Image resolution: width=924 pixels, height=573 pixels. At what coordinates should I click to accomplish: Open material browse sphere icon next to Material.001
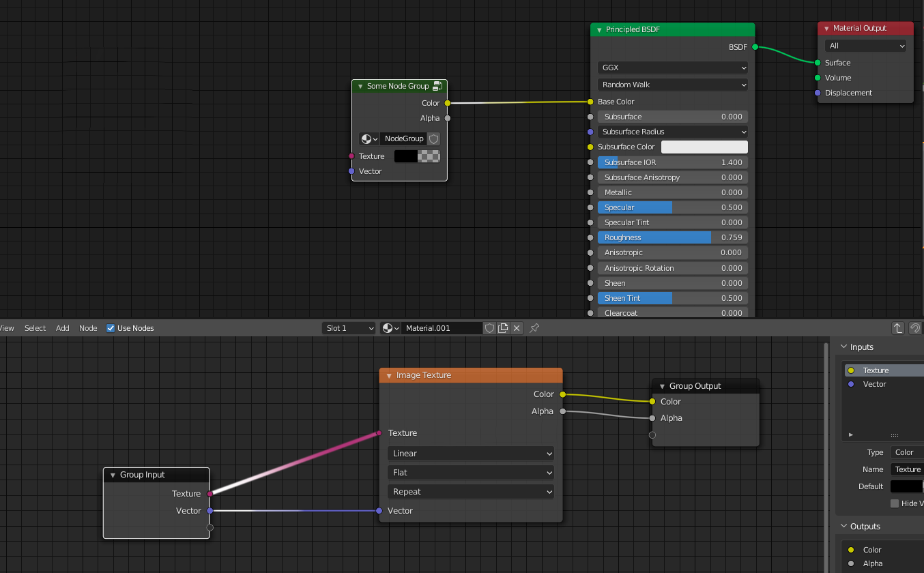(x=390, y=328)
